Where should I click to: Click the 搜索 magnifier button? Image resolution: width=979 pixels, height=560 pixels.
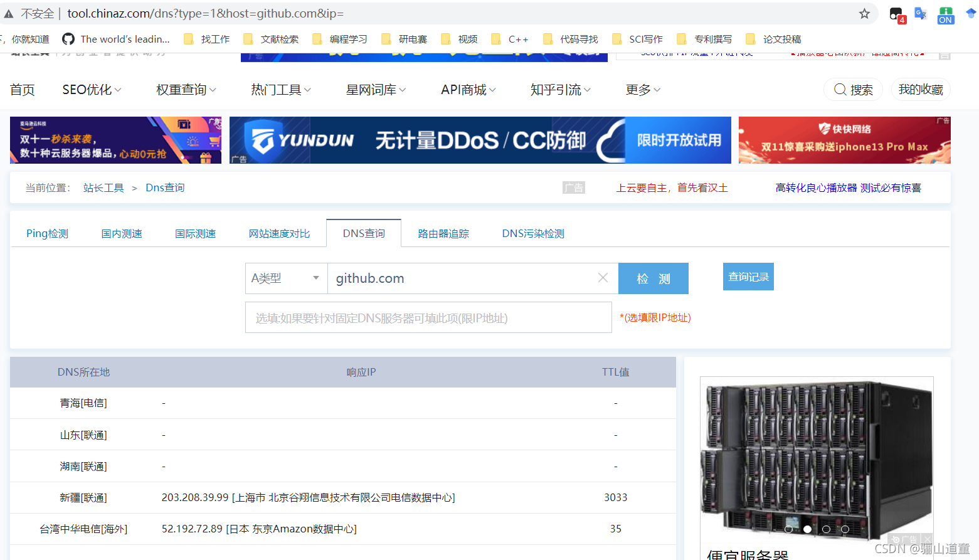click(x=853, y=90)
